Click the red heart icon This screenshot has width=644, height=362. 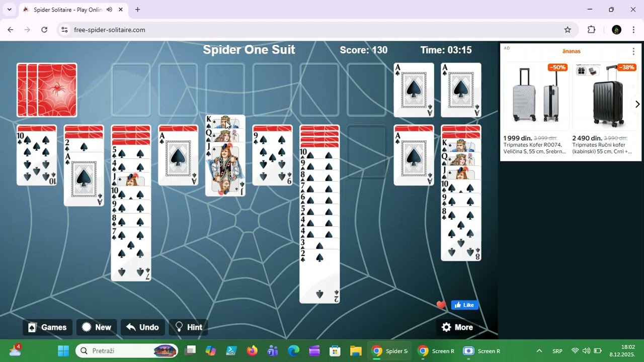pyautogui.click(x=441, y=305)
